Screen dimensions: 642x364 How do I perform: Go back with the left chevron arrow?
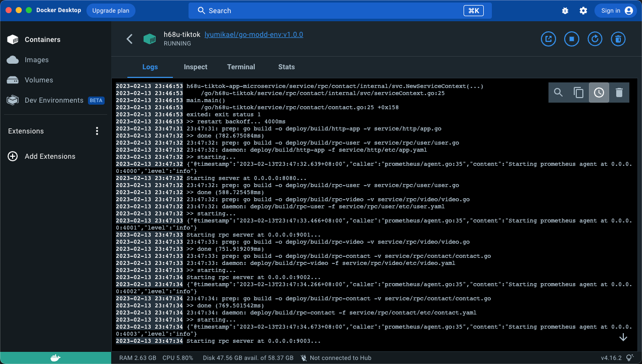coord(129,39)
